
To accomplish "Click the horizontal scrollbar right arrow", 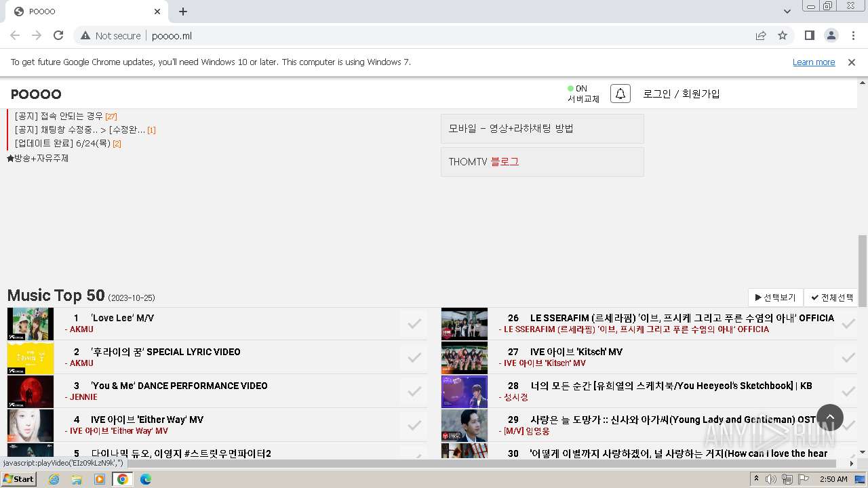I will coord(852,464).
